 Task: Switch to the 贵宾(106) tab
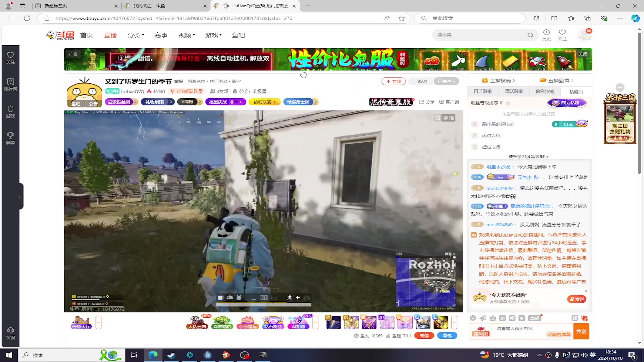click(545, 92)
